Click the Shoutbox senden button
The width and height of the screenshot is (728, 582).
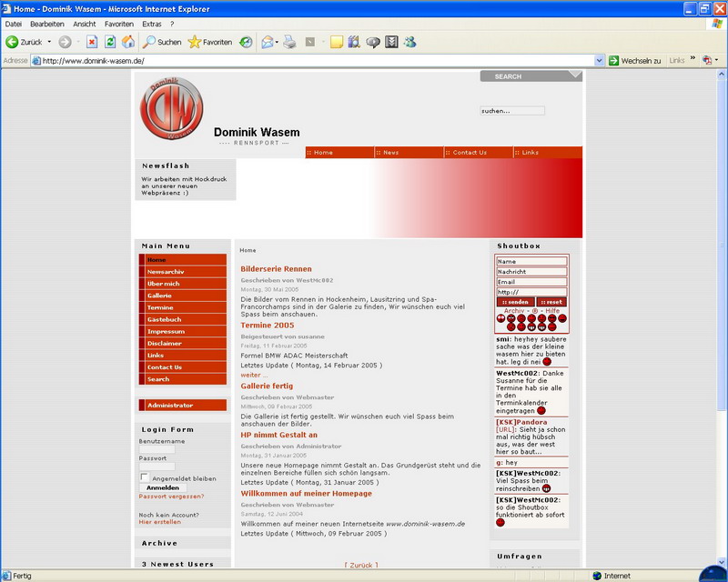pos(514,302)
